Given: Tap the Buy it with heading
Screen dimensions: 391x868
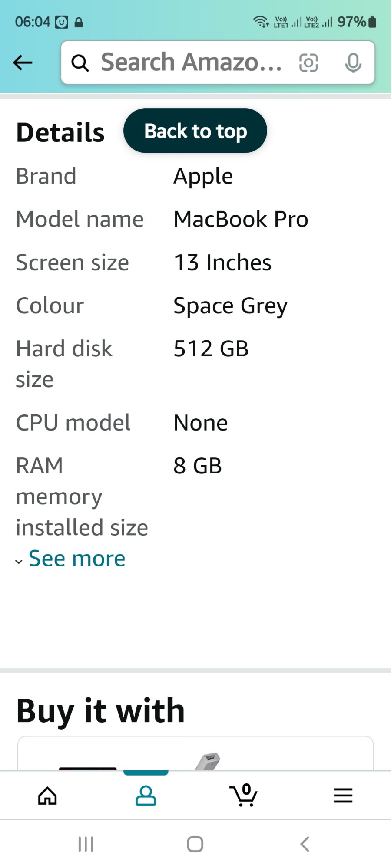Looking at the screenshot, I should pyautogui.click(x=101, y=711).
